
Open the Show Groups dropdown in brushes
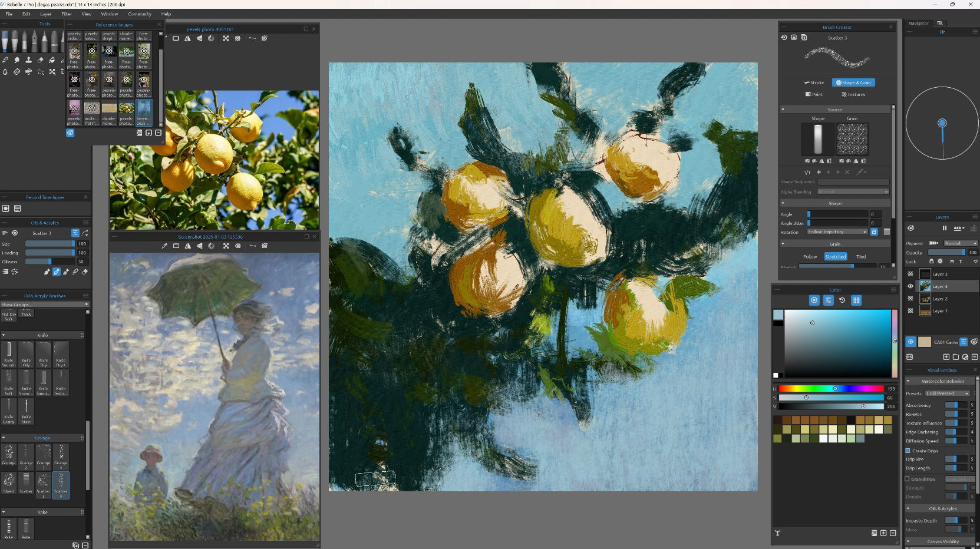pyautogui.click(x=45, y=305)
